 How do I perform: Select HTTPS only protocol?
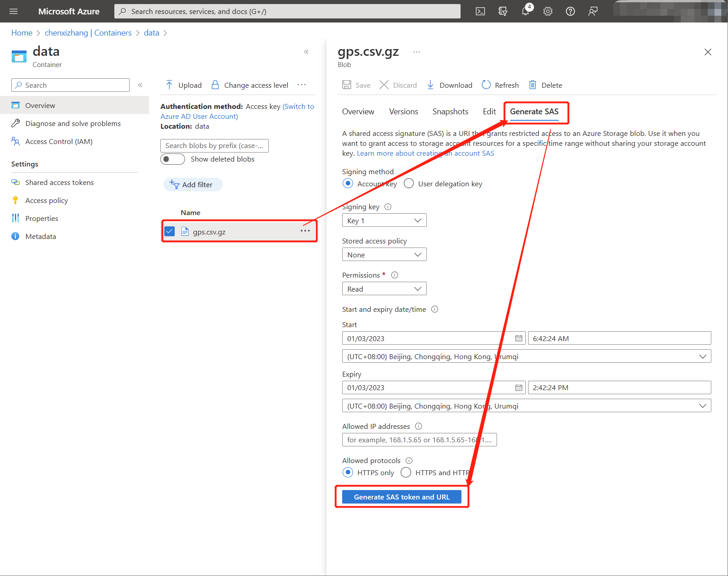click(x=348, y=472)
